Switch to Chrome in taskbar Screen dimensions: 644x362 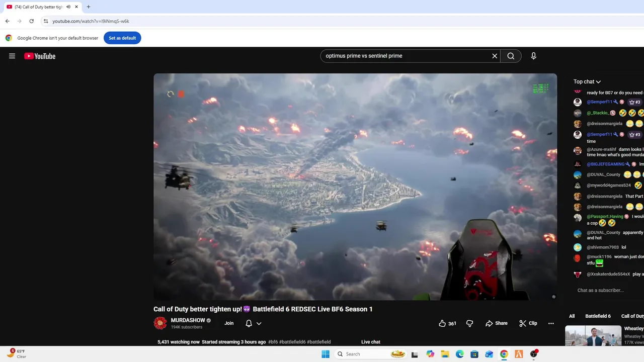[504, 354]
